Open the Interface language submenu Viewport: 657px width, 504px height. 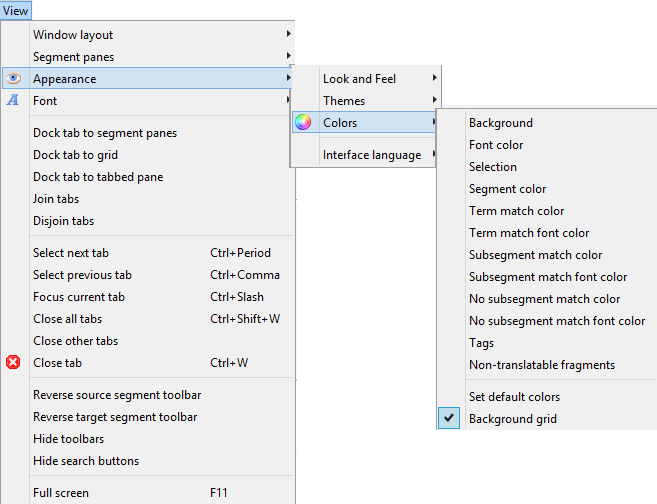[x=371, y=155]
